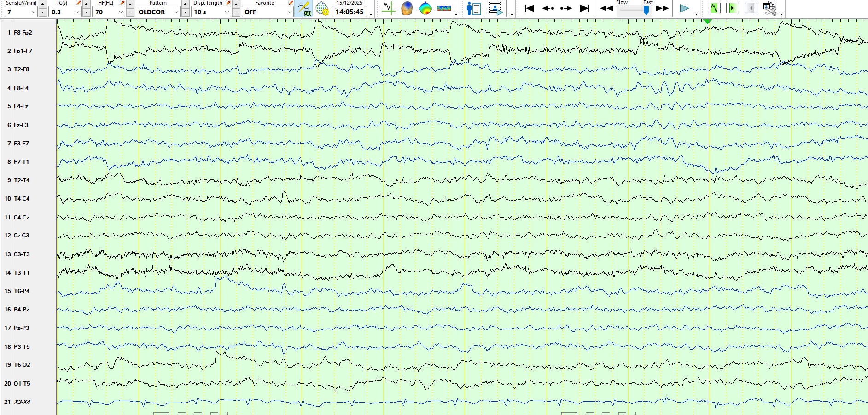
Task: Click the pencil edit icon beside Disp. length
Action: coord(228,3)
